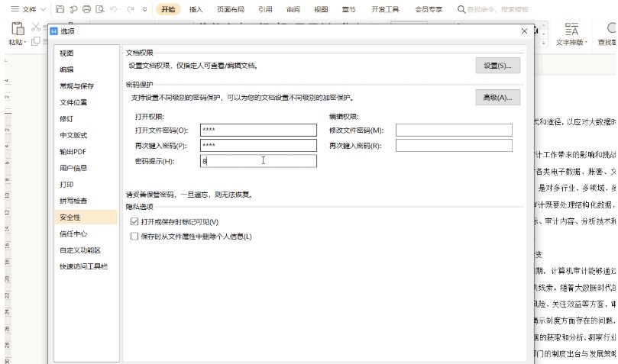The height and width of the screenshot is (364, 618).
Task: Click the 高级(A)... button
Action: pos(497,98)
